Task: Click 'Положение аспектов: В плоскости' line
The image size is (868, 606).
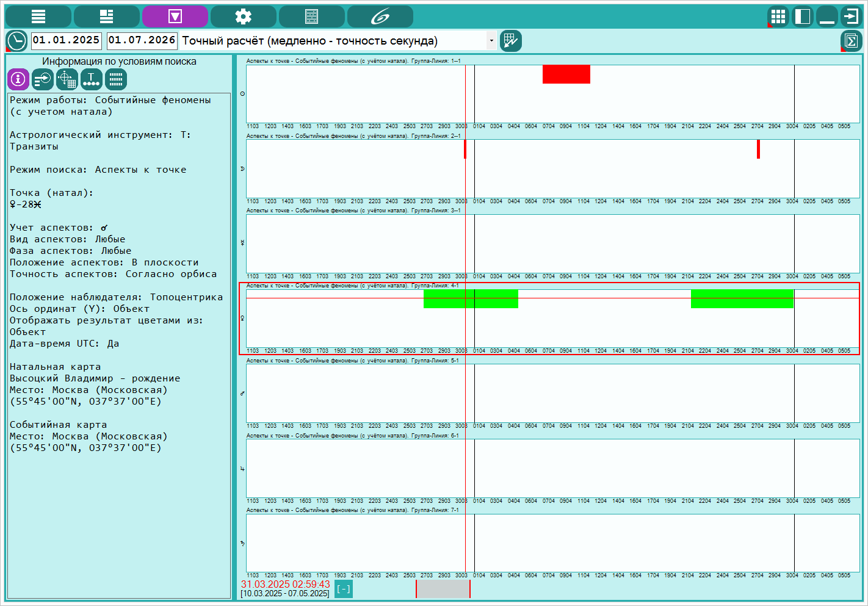Action: 104,262
